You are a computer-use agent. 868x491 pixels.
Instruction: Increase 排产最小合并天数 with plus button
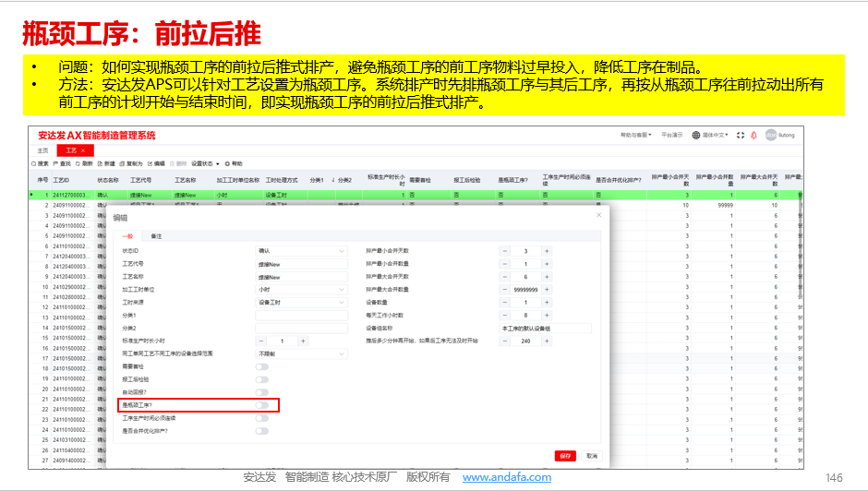(x=547, y=251)
